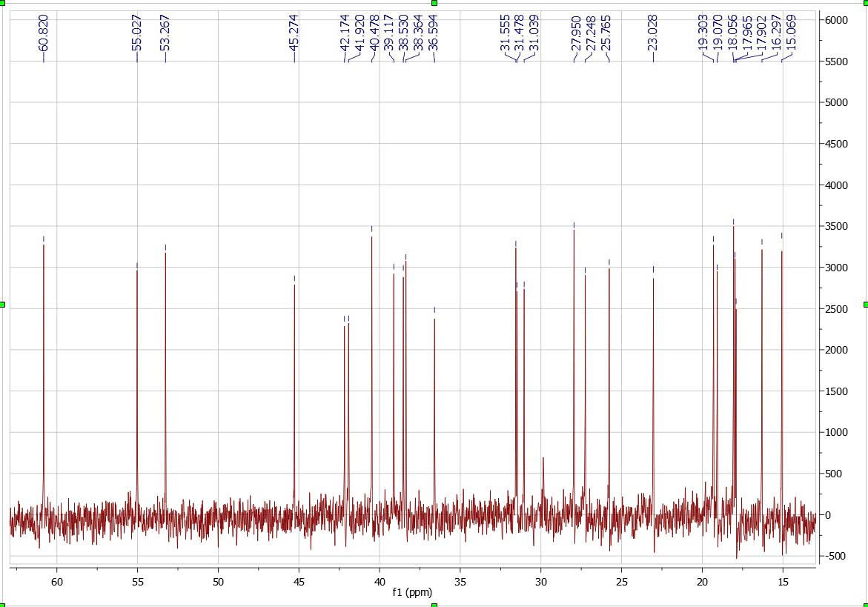Click the small unlabeled peak near 30 ppm
The width and height of the screenshot is (868, 607).
(x=543, y=460)
